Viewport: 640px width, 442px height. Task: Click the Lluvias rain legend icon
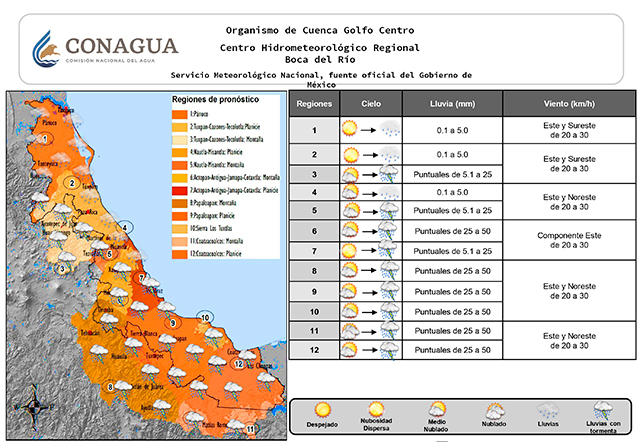[x=548, y=409]
